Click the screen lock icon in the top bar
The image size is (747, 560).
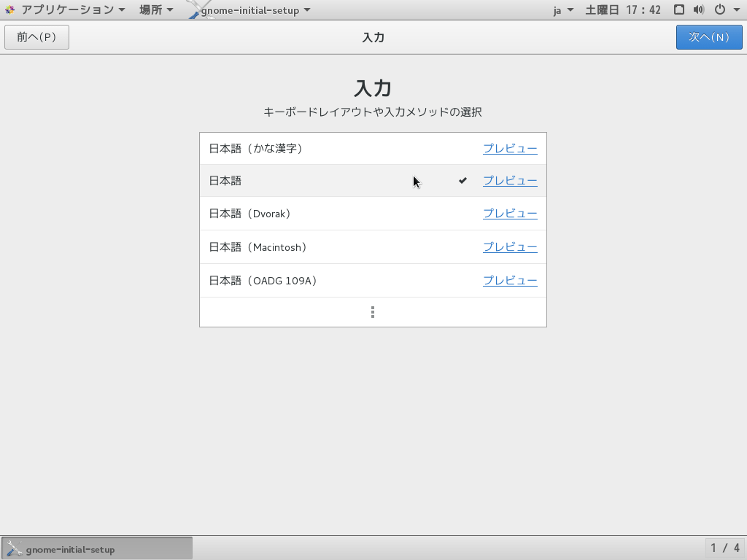679,9
